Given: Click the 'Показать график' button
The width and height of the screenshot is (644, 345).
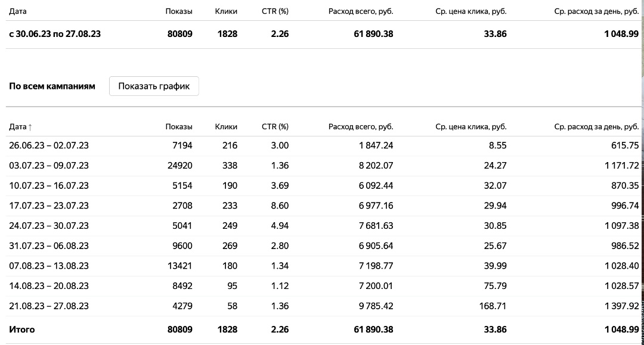Looking at the screenshot, I should click(154, 86).
